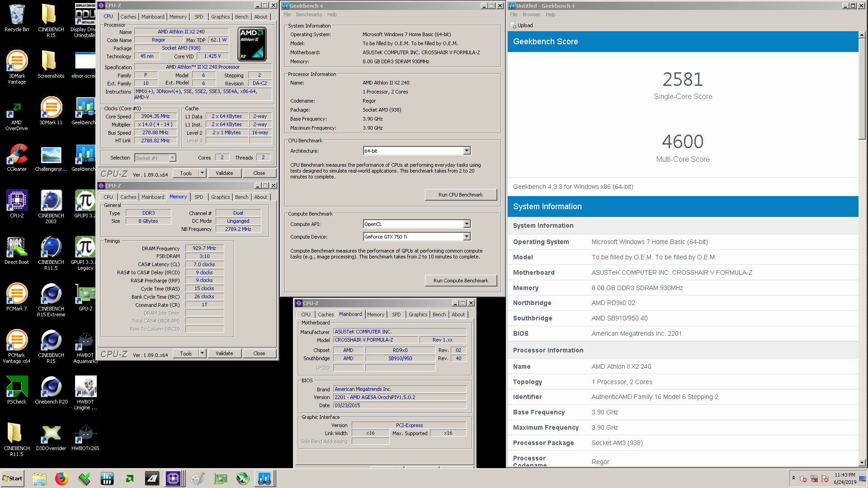
Task: Click Upload in Geekbench results window
Action: pyautogui.click(x=522, y=25)
